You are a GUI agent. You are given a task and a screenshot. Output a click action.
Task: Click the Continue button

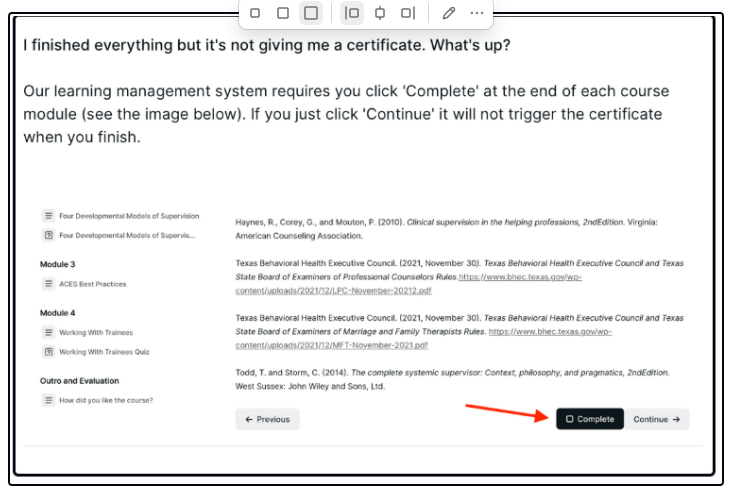[656, 419]
